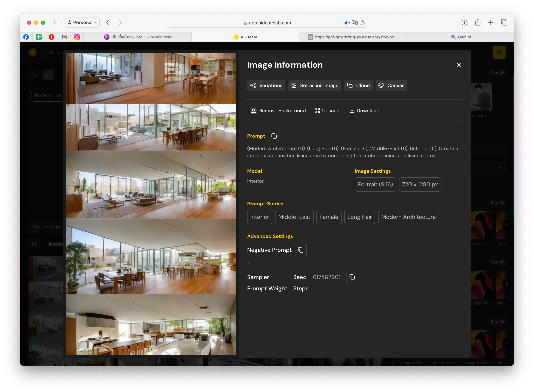Upscale the generated image
Viewport: 534px width, 392px height.
[327, 111]
